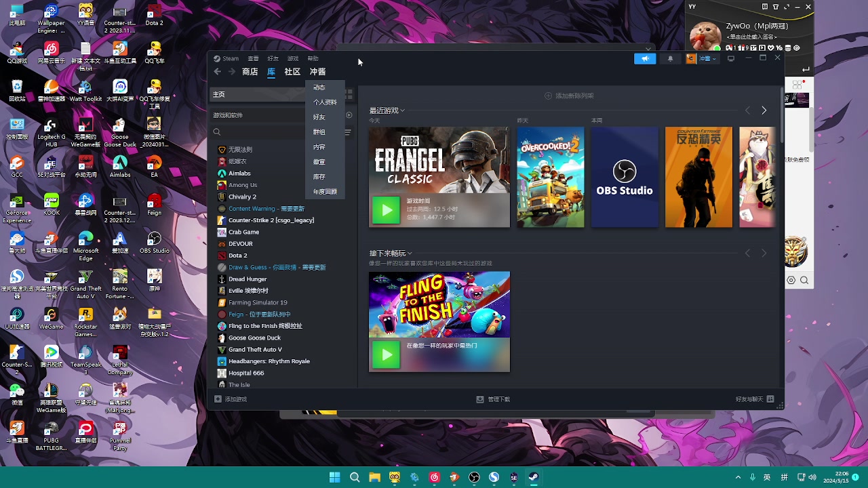Select Crab Game in the library list
Viewport: 868px width, 488px height.
pos(243,232)
